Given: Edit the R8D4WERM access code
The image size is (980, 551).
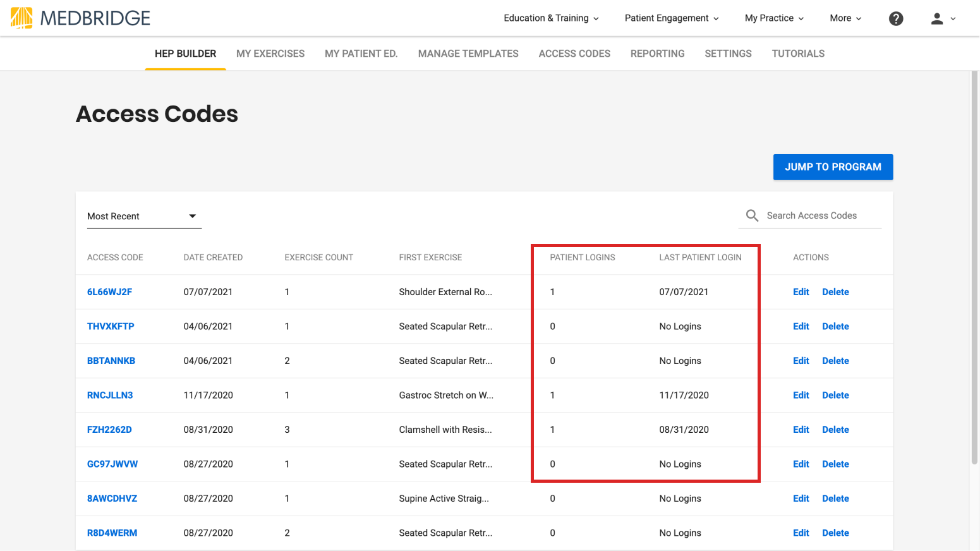Looking at the screenshot, I should (801, 533).
